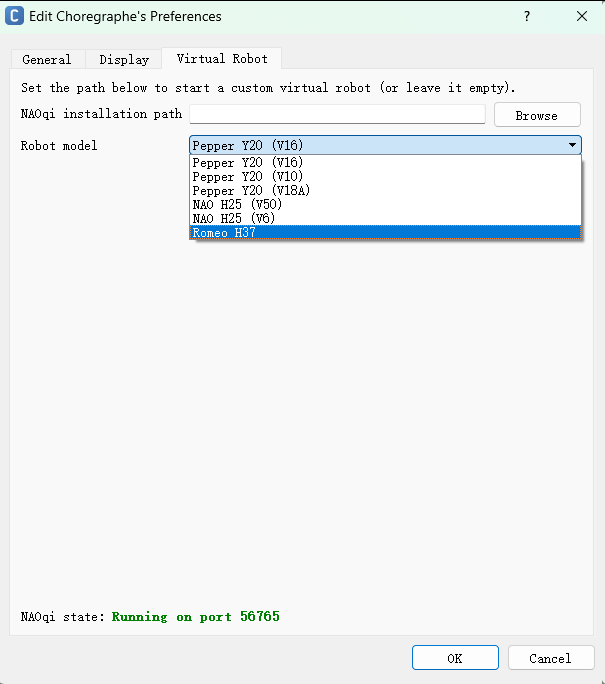The image size is (605, 684).
Task: Choose Pepper Y20 (V10) option
Action: click(x=386, y=177)
